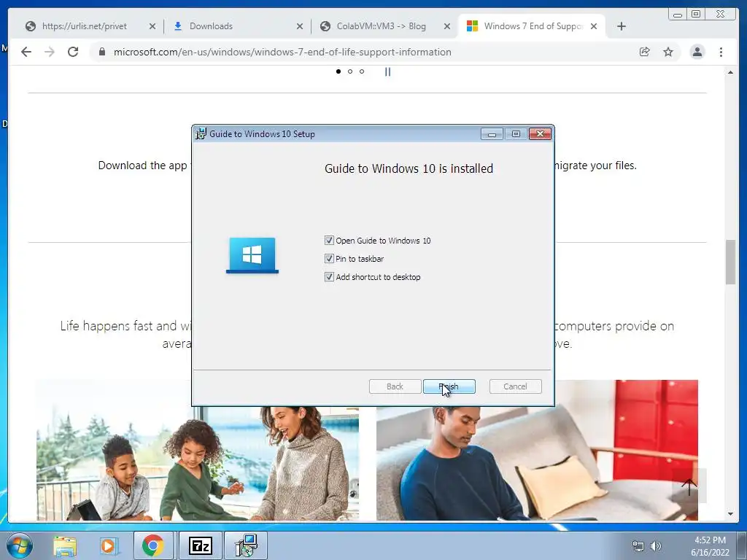
Task: Close the Guide to Windows 10 Setup window
Action: pyautogui.click(x=540, y=134)
